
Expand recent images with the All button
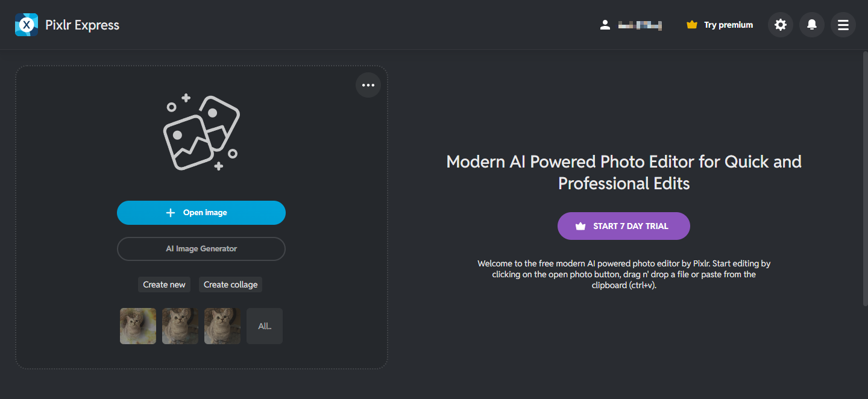pos(264,326)
